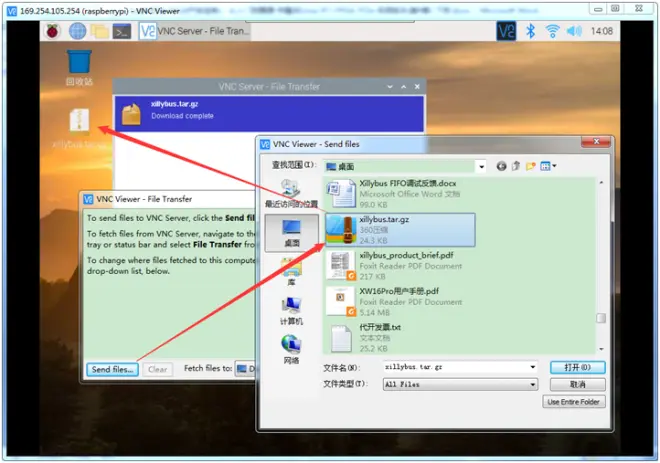Select Recent Places in the places sidebar
The height and width of the screenshot is (463, 660).
pyautogui.click(x=291, y=194)
